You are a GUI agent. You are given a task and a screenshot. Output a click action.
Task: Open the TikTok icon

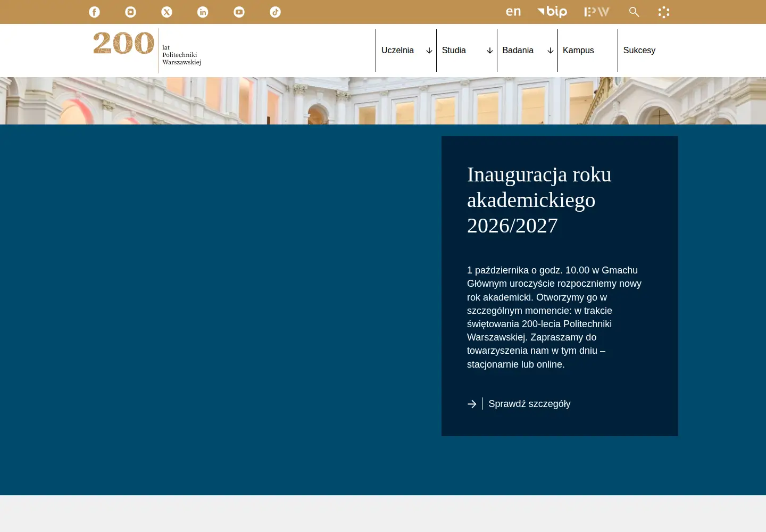[275, 12]
